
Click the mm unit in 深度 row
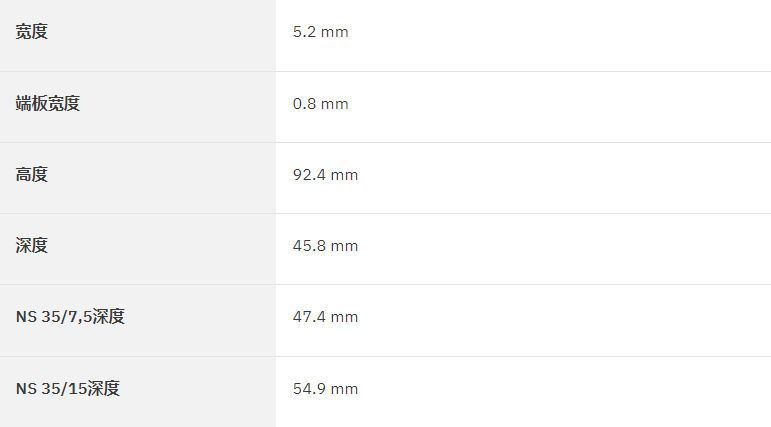pyautogui.click(x=344, y=246)
